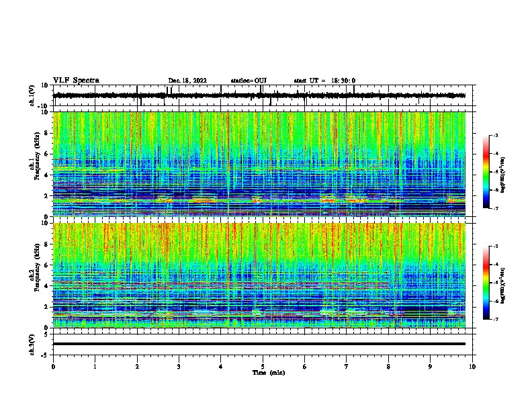Click time axis tick label "5"

(x=263, y=367)
